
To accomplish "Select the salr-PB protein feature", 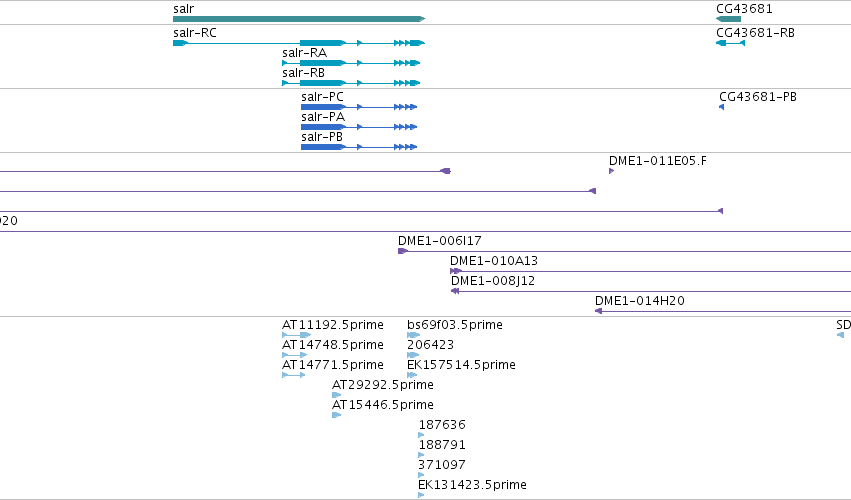I will click(x=359, y=147).
